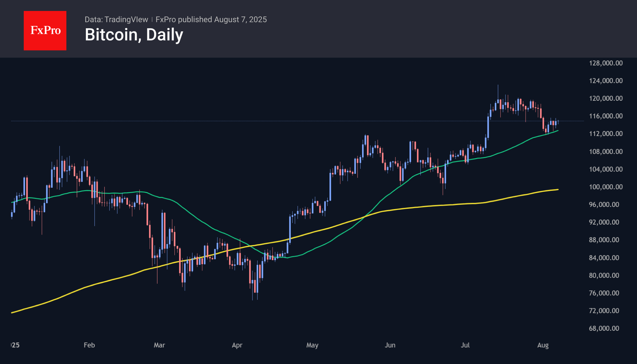Click the 68,000.00 price axis label
Screen dimensions: 637x364
click(x=604, y=328)
